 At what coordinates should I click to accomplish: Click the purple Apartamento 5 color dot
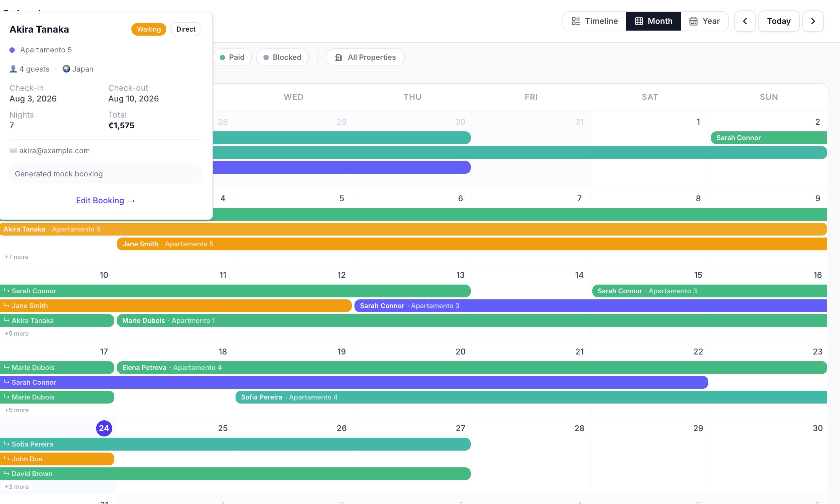(x=12, y=50)
